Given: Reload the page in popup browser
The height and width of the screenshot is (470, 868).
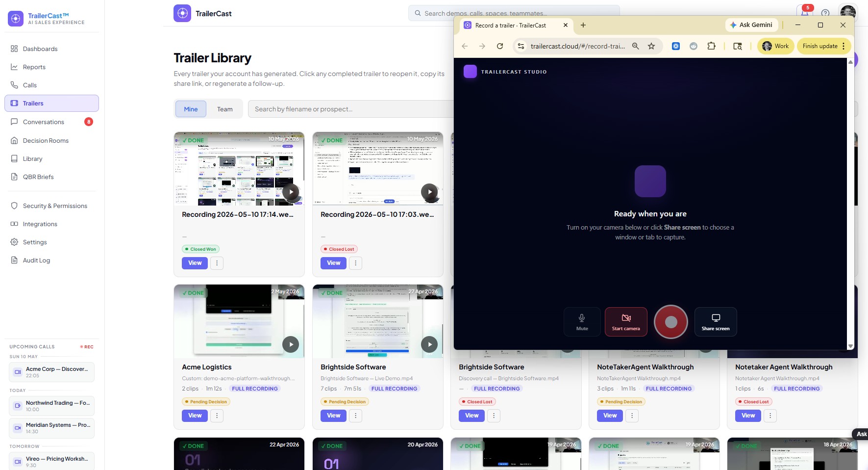Looking at the screenshot, I should pyautogui.click(x=500, y=46).
